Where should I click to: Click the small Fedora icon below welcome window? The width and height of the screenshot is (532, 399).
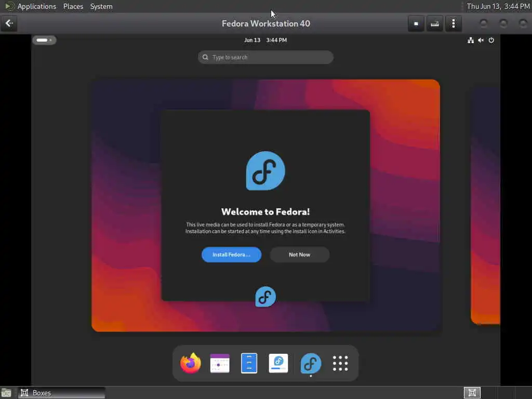(x=265, y=297)
